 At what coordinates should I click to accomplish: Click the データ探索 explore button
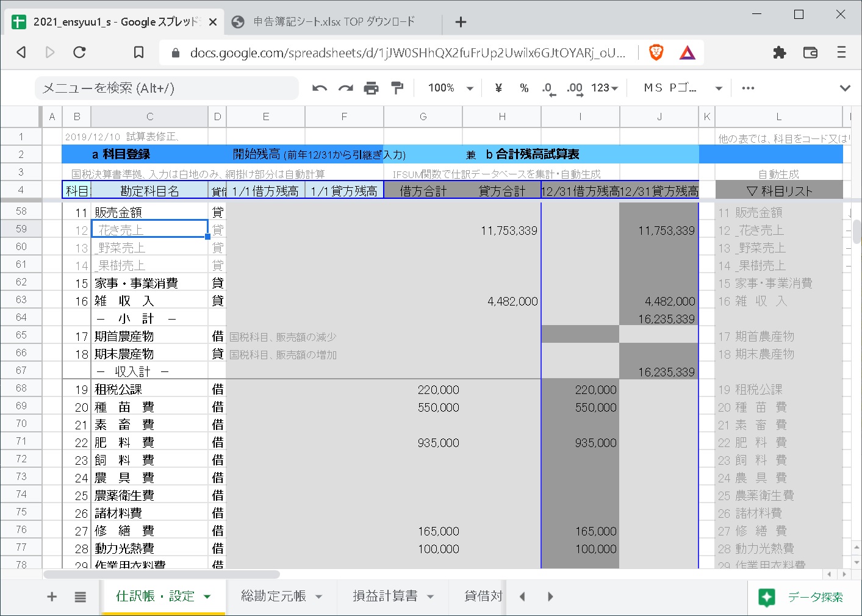tap(802, 597)
